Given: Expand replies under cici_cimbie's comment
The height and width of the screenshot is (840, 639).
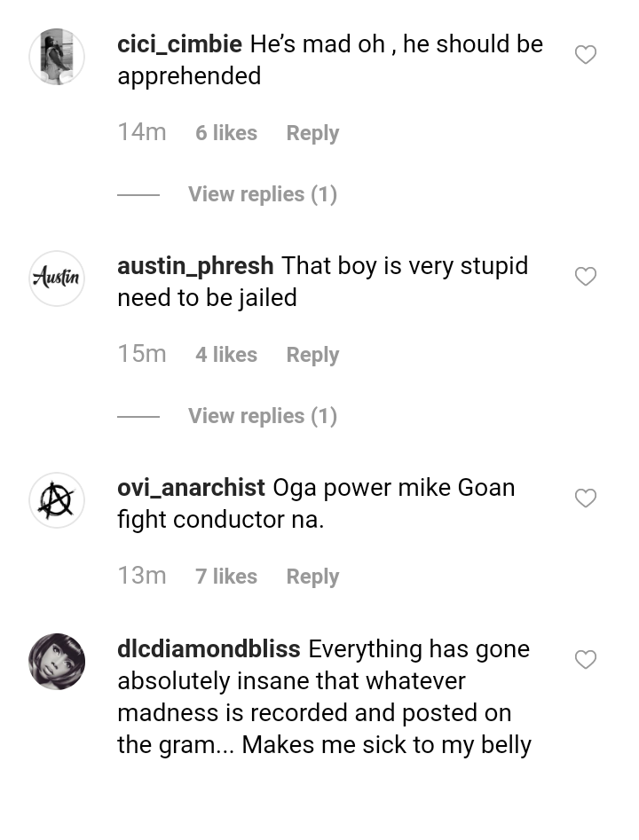Looking at the screenshot, I should click(262, 194).
